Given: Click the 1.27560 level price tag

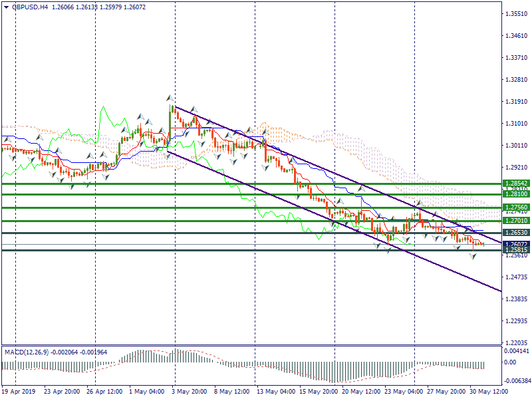Looking at the screenshot, I should [516, 207].
